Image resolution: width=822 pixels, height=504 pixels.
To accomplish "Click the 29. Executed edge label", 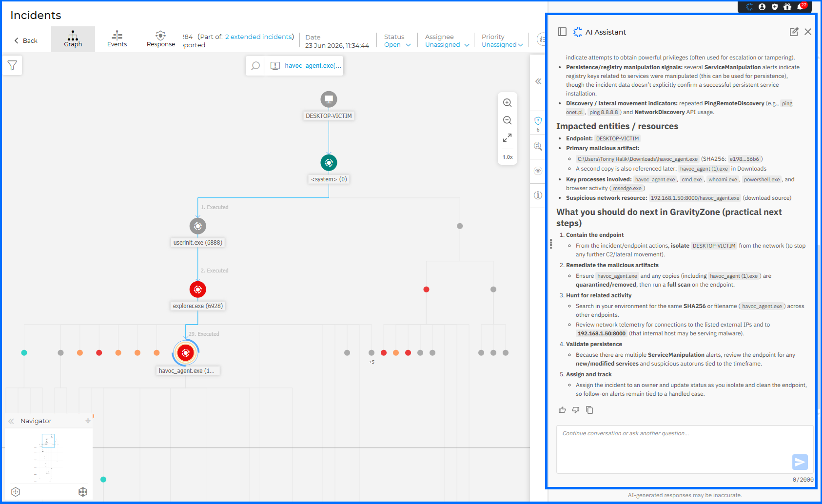I will (204, 334).
